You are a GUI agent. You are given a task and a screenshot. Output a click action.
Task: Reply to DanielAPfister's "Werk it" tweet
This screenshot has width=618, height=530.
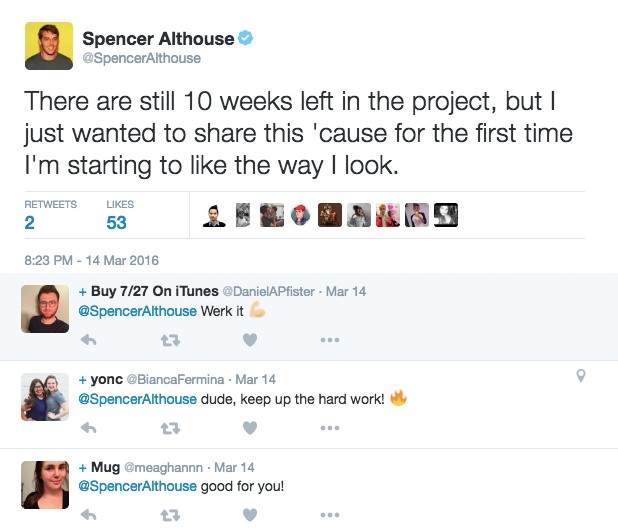pyautogui.click(x=88, y=340)
